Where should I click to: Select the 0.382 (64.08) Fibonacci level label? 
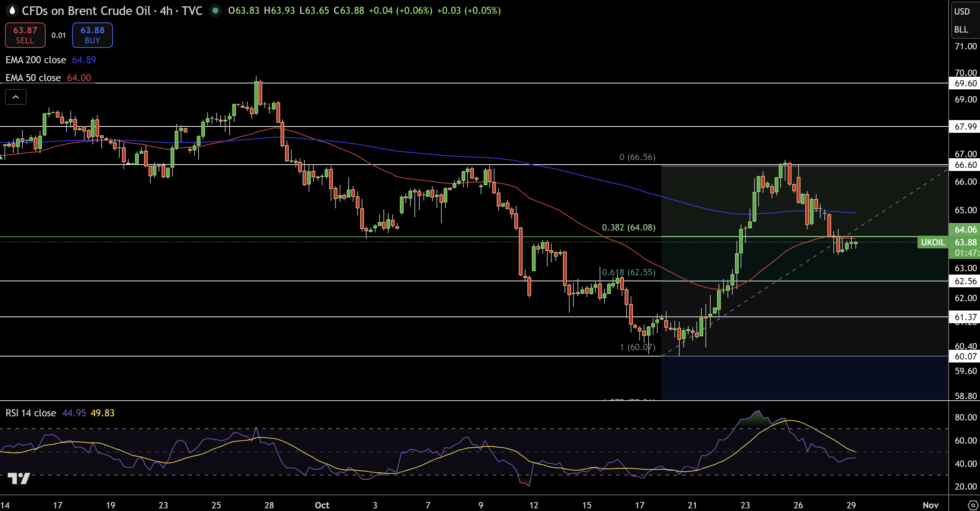pyautogui.click(x=628, y=227)
